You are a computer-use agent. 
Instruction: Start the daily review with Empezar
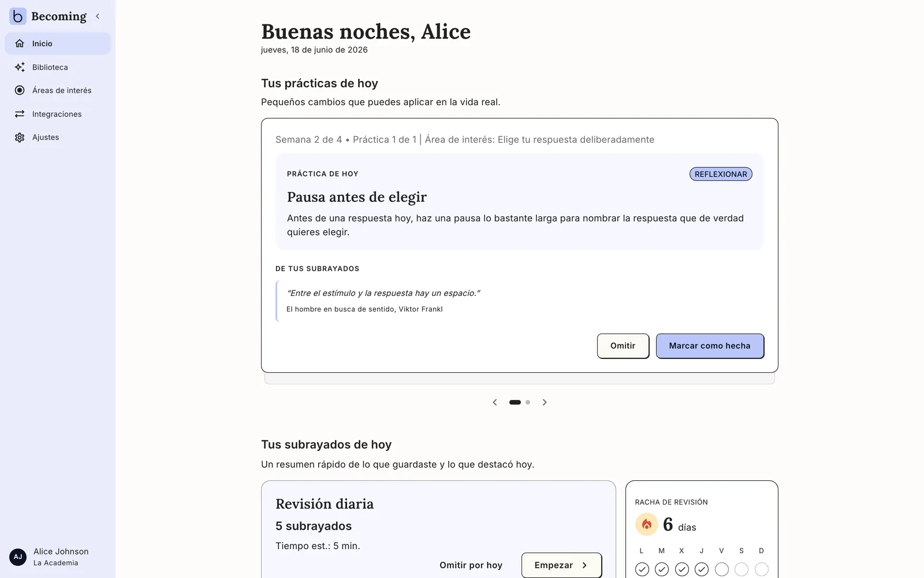tap(561, 565)
